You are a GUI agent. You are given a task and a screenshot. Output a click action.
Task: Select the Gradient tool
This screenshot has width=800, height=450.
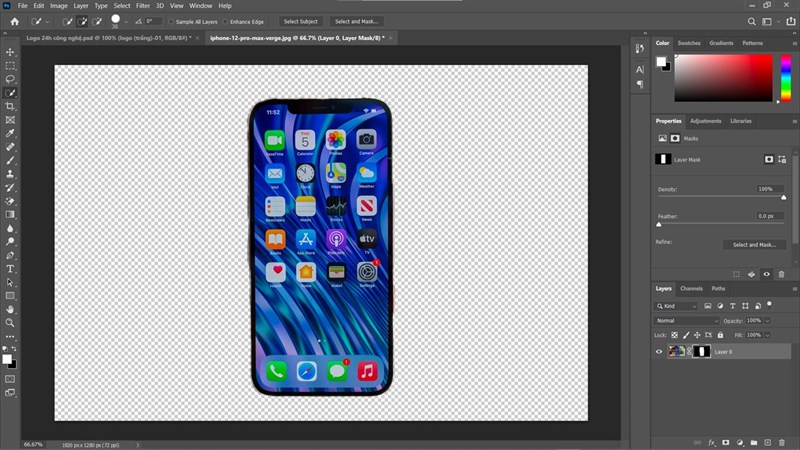click(10, 215)
